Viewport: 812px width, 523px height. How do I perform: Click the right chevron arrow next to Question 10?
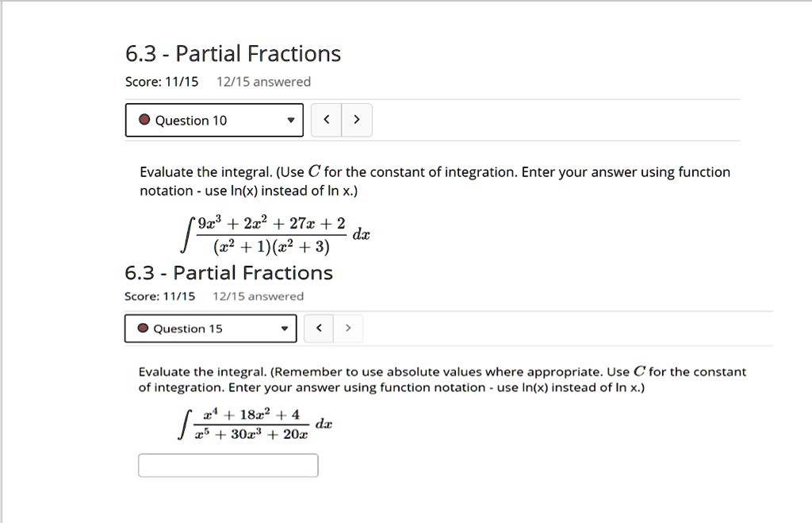[357, 119]
